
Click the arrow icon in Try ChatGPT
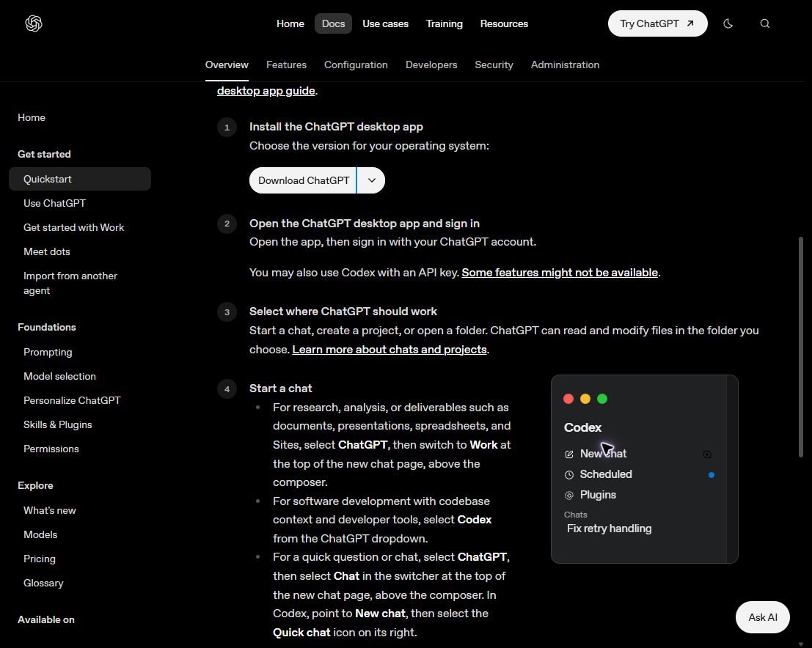690,23
